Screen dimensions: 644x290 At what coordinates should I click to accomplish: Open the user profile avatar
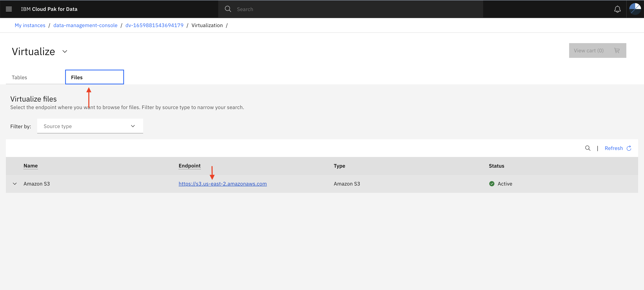point(635,9)
